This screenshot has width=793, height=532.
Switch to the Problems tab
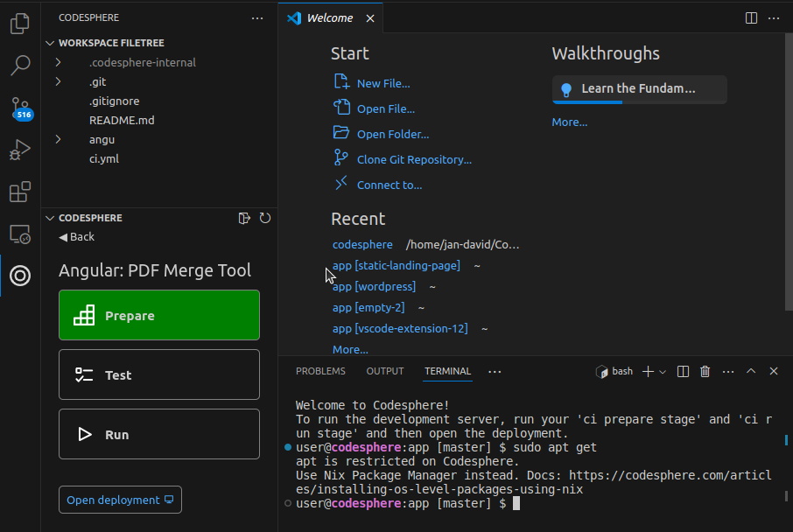[x=320, y=371]
